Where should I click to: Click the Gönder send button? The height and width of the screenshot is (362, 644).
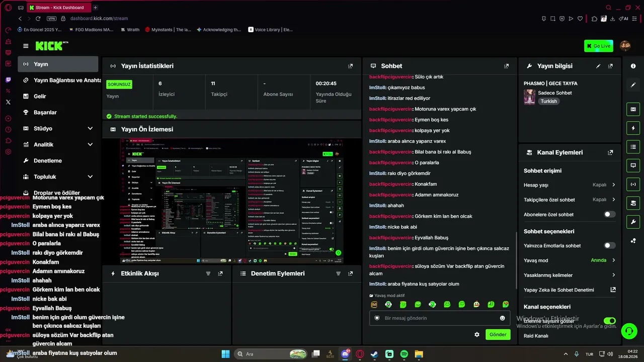[x=498, y=334]
